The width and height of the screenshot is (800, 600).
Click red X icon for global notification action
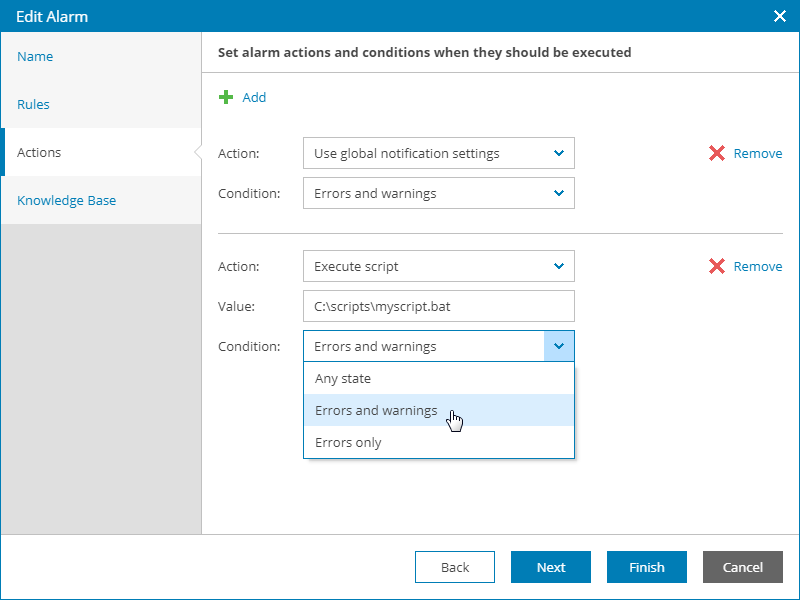[717, 153]
